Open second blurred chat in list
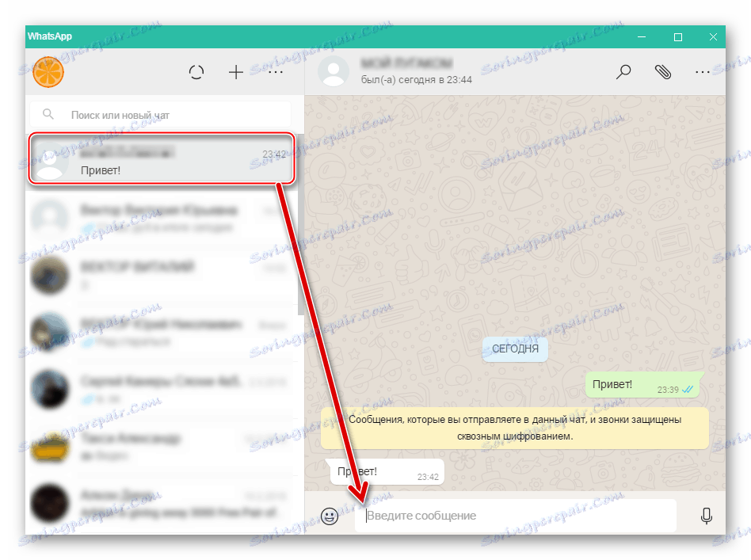This screenshot has width=751, height=560. [x=162, y=219]
